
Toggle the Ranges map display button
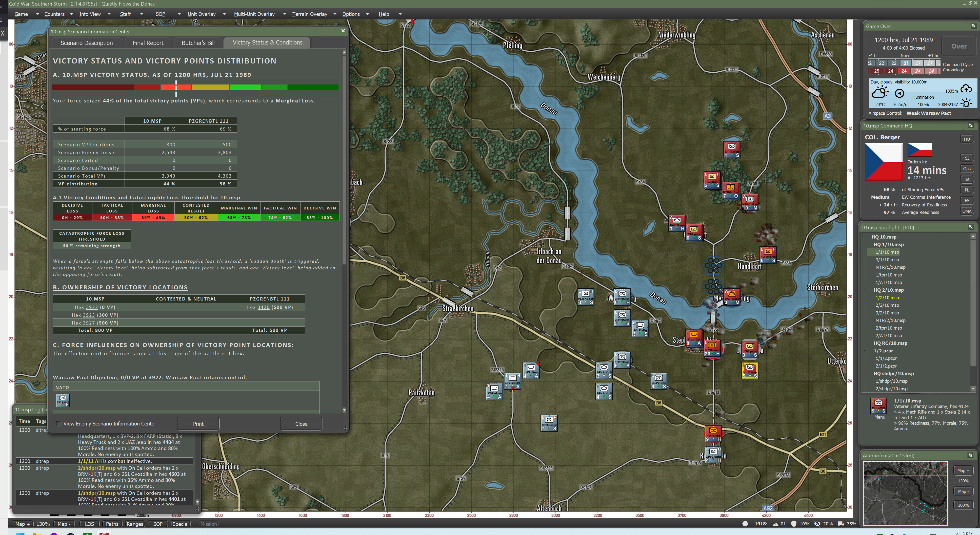135,524
